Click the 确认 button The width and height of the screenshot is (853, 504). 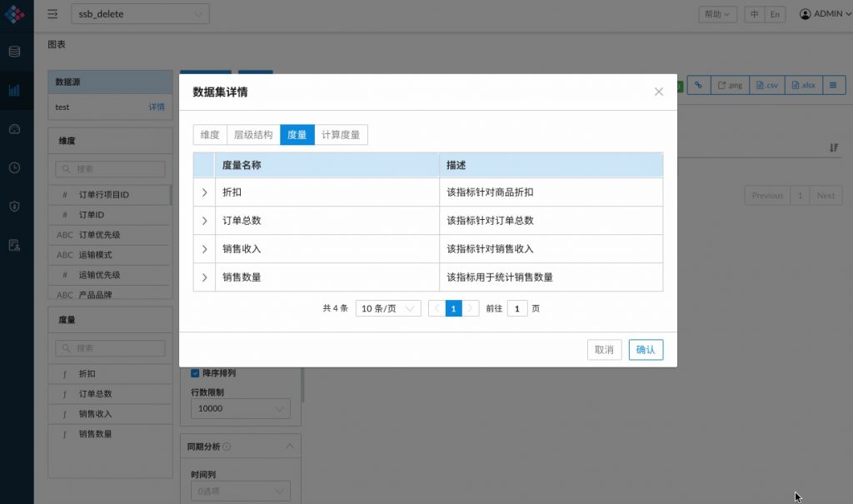(x=646, y=350)
